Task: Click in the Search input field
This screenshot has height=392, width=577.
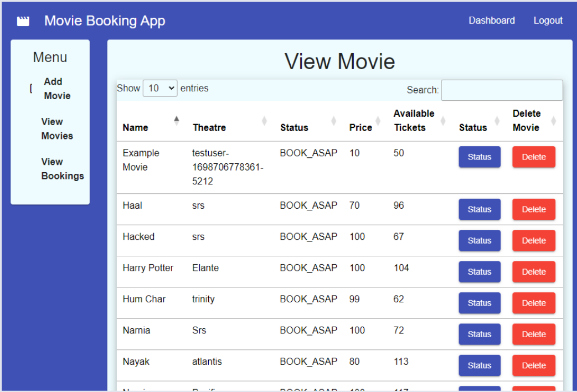Action: (502, 90)
